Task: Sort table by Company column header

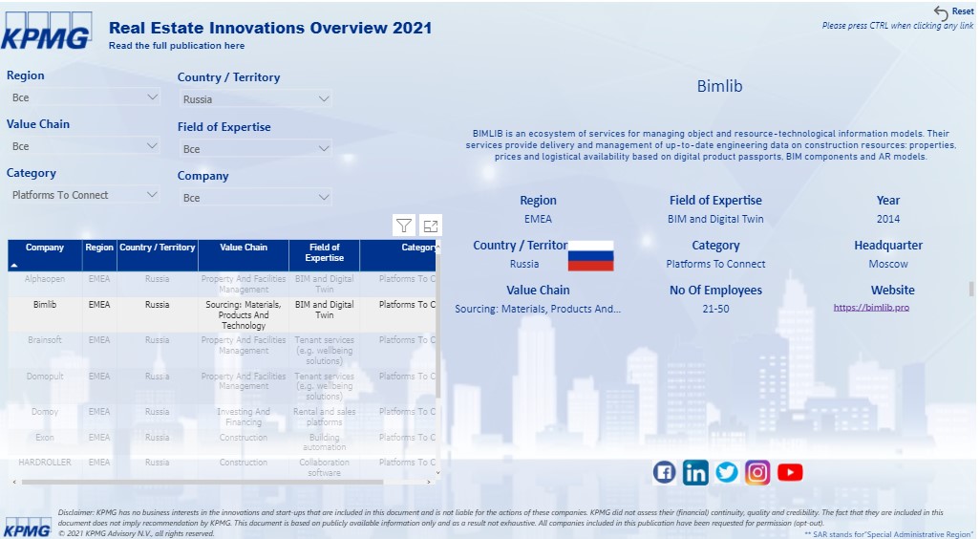Action: pyautogui.click(x=45, y=248)
